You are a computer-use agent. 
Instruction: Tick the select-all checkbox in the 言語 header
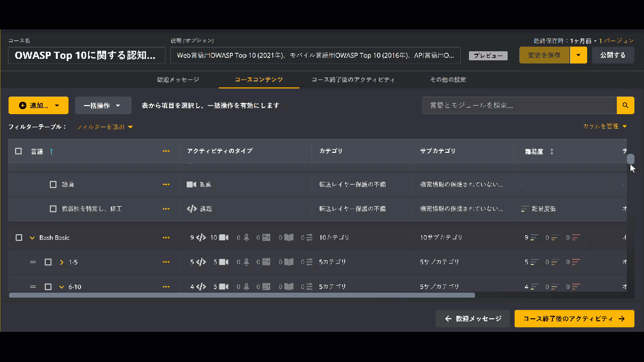click(19, 151)
